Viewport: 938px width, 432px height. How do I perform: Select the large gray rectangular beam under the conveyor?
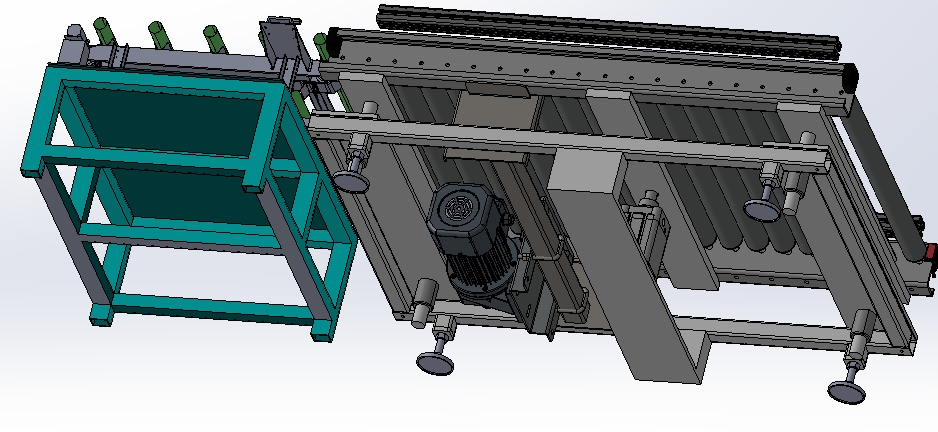(627, 266)
